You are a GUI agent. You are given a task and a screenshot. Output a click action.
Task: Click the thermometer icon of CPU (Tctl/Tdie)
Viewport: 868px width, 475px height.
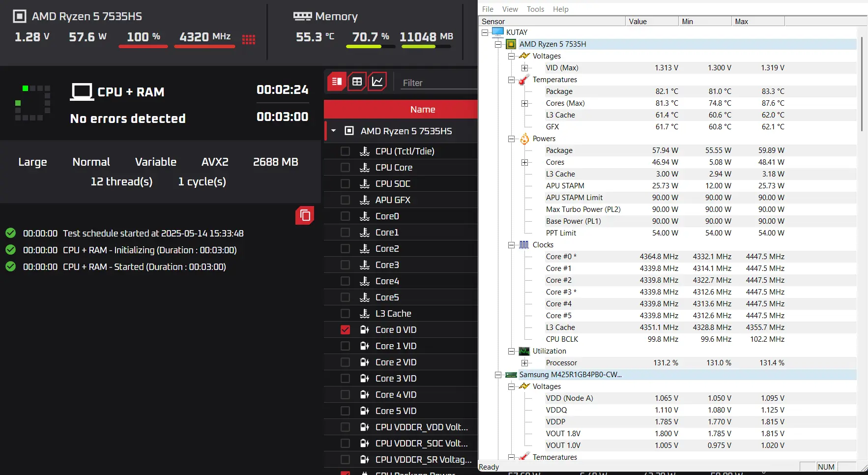click(365, 151)
